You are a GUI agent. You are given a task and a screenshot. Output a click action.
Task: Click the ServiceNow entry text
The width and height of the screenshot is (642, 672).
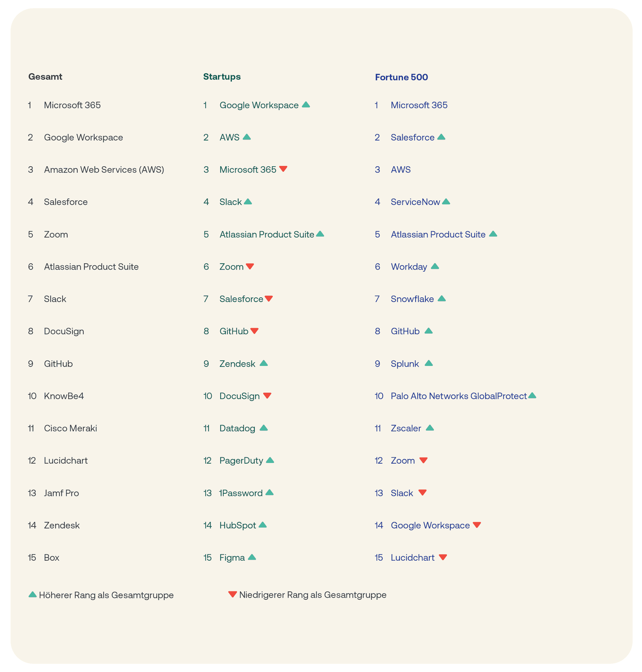(415, 202)
